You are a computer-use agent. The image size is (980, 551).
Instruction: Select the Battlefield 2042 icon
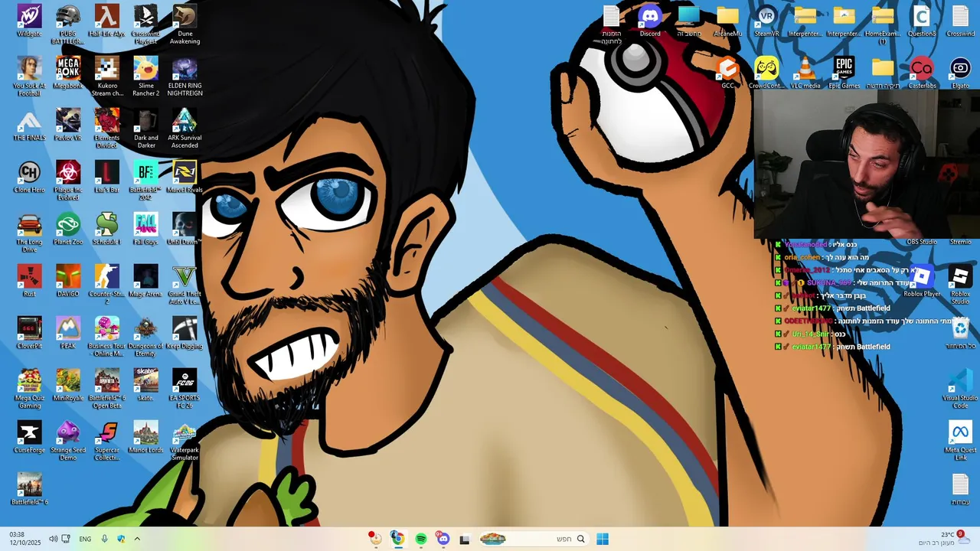pos(145,180)
